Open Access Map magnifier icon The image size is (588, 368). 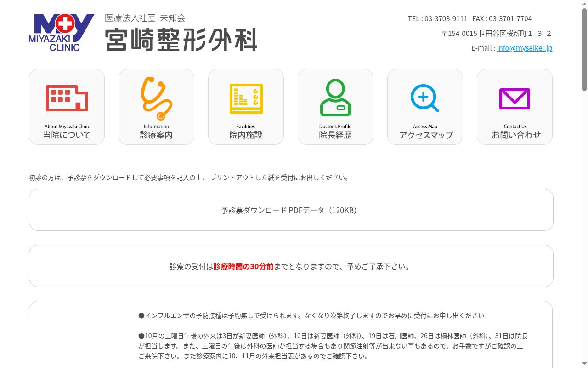point(425,98)
